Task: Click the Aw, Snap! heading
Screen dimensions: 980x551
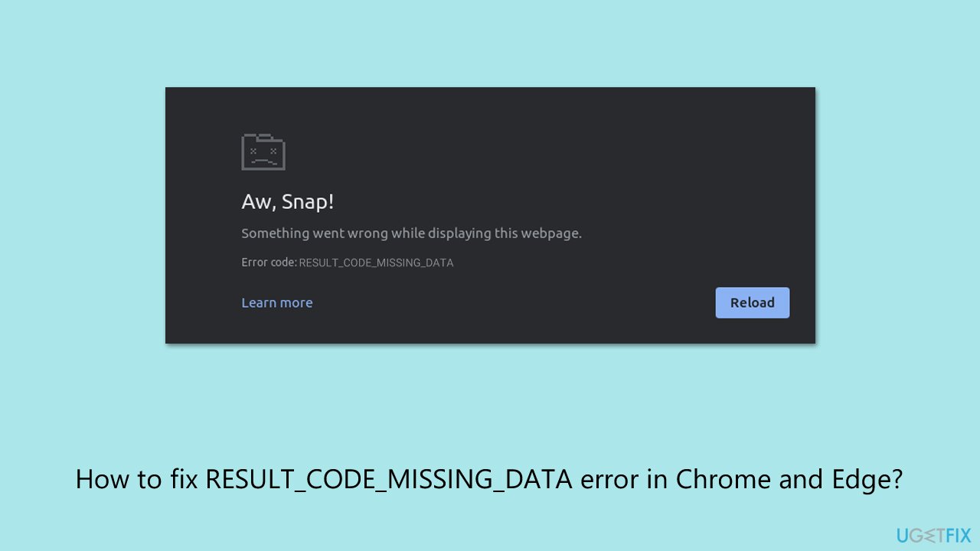Action: tap(288, 201)
